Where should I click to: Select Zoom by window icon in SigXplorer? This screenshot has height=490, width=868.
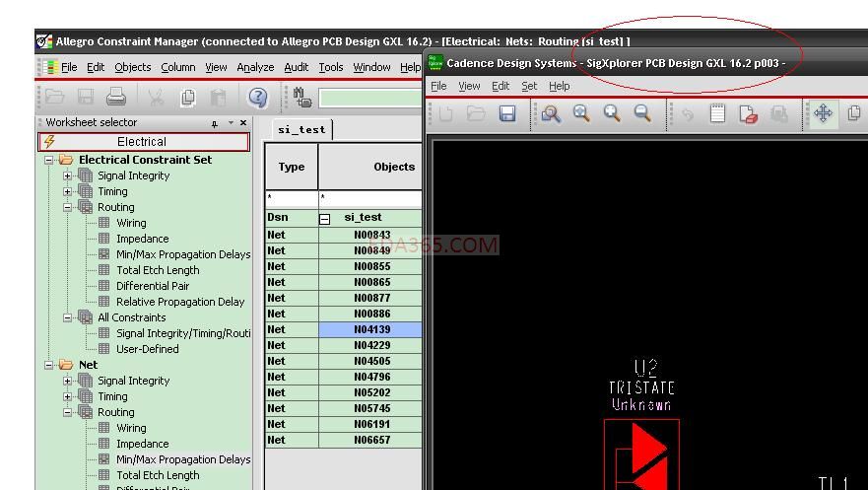[x=551, y=113]
